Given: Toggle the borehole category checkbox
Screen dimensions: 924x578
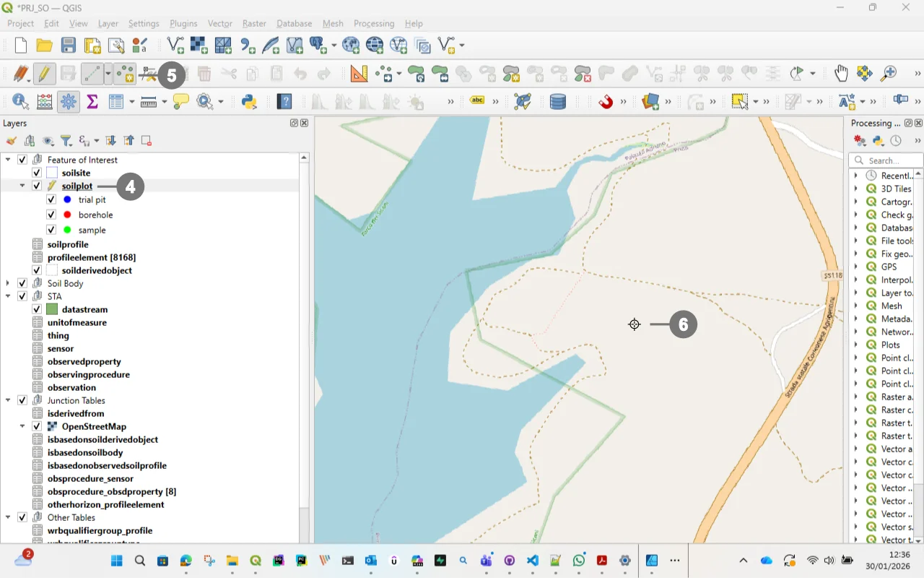Looking at the screenshot, I should [x=51, y=215].
